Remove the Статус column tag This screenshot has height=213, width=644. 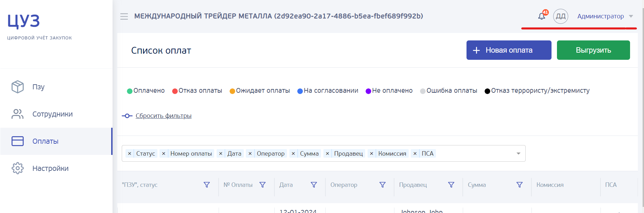click(130, 154)
